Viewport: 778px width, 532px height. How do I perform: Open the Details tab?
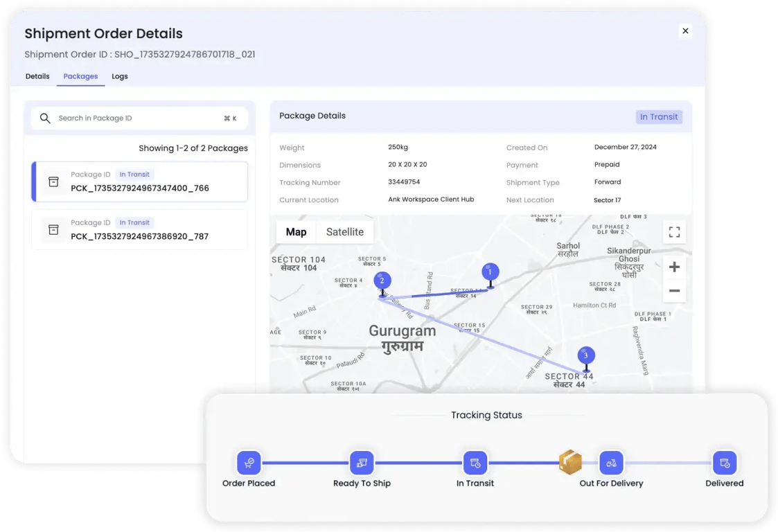[x=37, y=76]
